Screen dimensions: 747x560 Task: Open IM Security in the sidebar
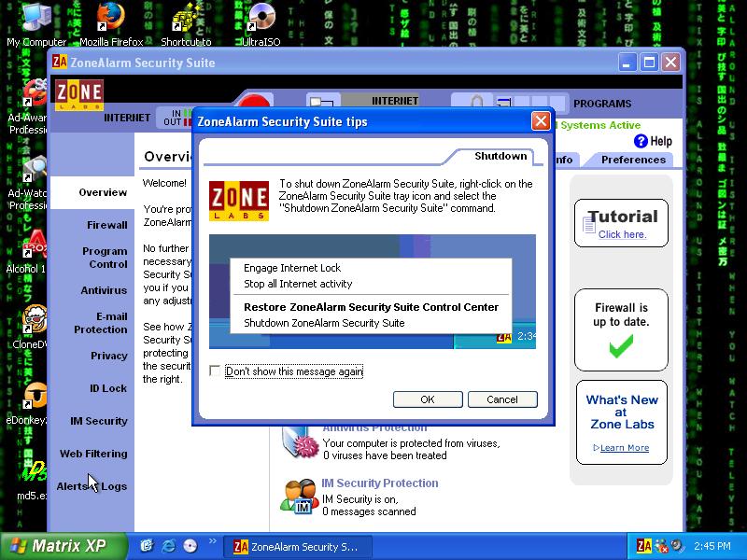point(99,421)
